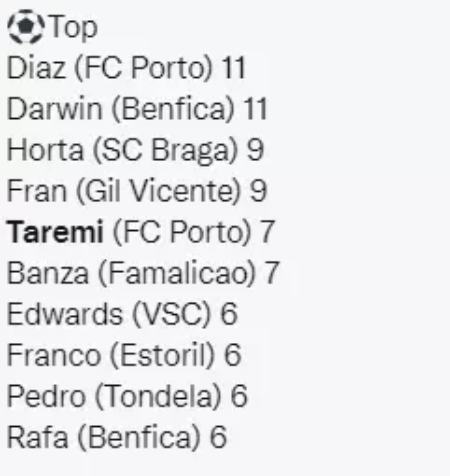
Task: Select Franco (Estoril) 6 line
Action: [124, 355]
